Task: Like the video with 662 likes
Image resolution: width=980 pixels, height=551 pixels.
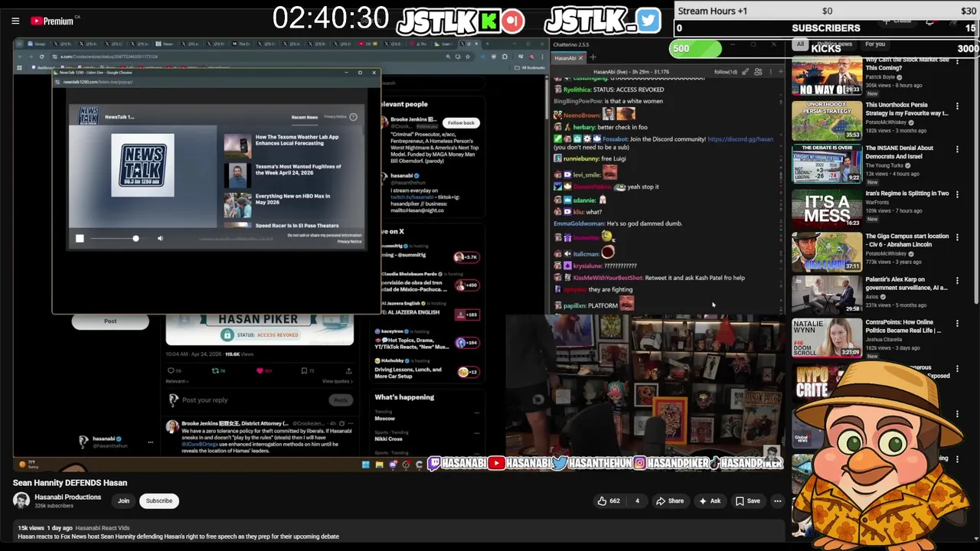Action: 609,501
